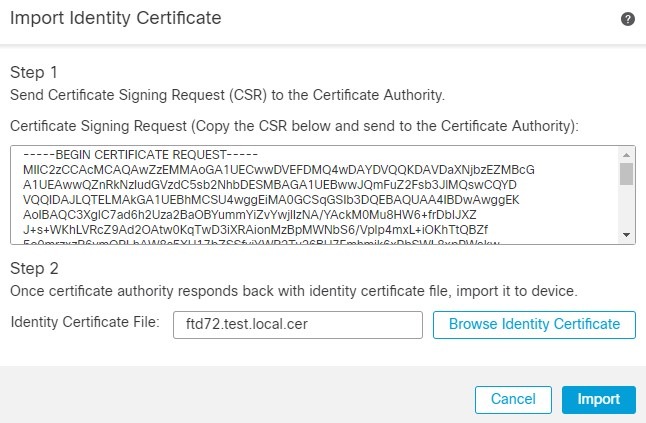Click the Import Identity Certificate dialog title
Viewport: 646px width, 423px height.
[115, 18]
